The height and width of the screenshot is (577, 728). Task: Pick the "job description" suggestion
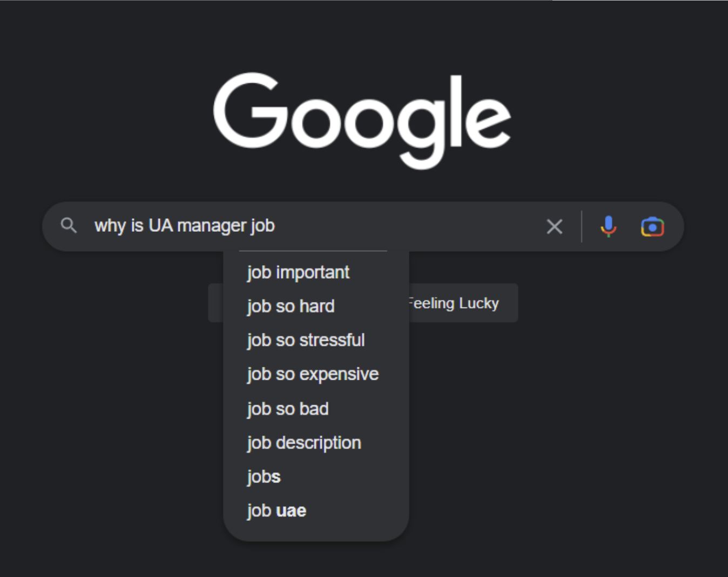(316, 443)
